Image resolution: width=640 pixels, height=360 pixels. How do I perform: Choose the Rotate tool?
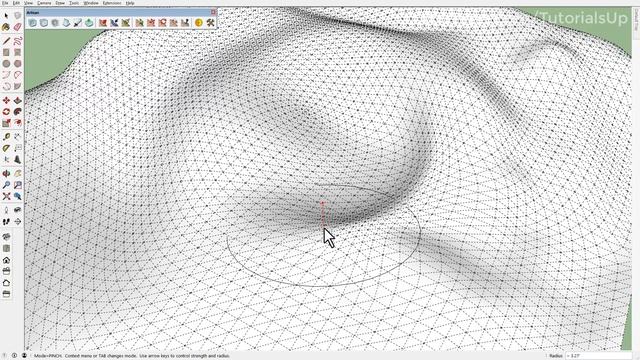click(x=6, y=112)
